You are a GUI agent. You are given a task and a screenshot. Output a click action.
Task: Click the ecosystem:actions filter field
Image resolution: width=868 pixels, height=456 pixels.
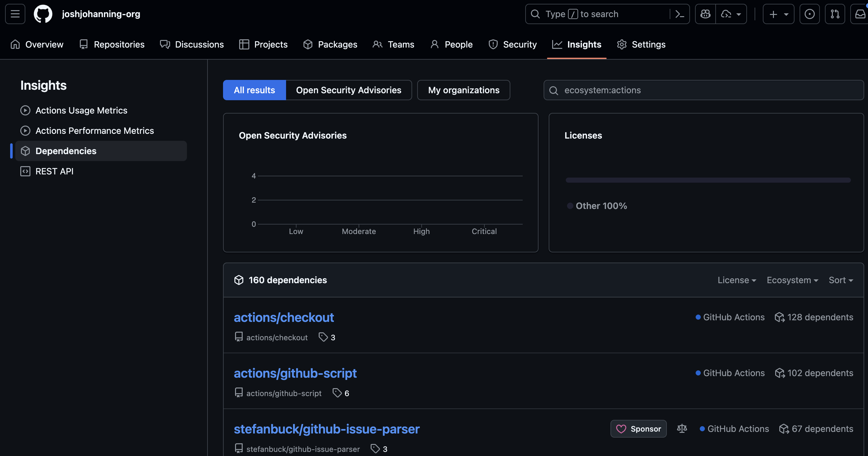point(704,90)
